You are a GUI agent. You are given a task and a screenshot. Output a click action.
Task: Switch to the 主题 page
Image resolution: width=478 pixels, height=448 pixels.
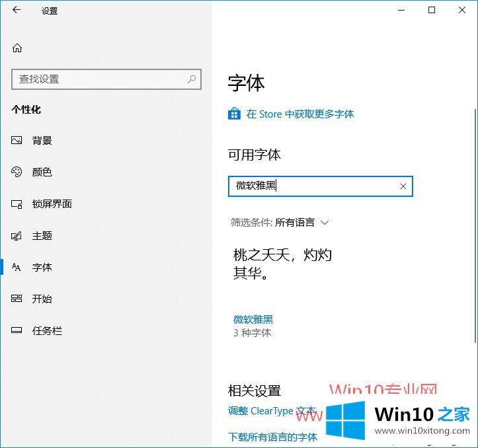pyautogui.click(x=42, y=236)
